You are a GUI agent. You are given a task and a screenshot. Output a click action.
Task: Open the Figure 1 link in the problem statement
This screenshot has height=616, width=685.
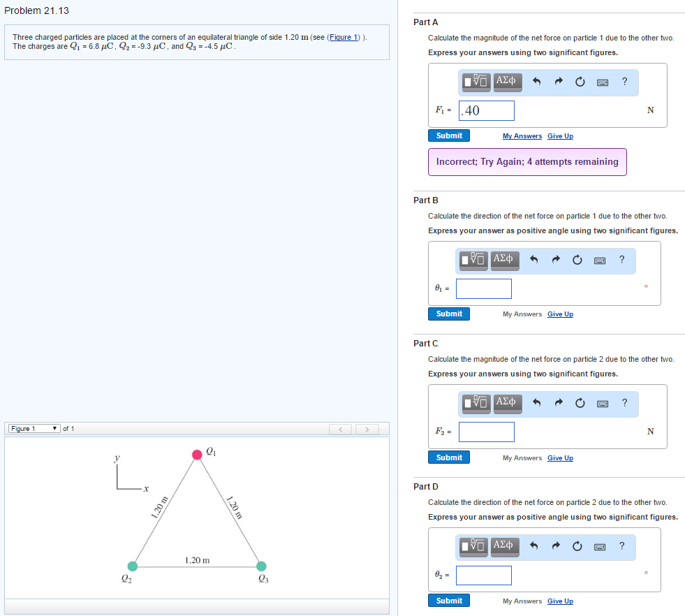(343, 37)
